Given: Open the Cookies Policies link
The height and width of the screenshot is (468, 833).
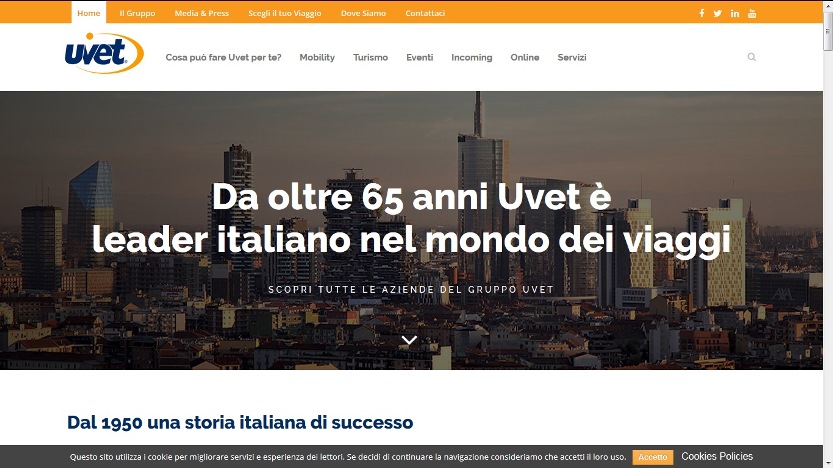Looking at the screenshot, I should 717,456.
